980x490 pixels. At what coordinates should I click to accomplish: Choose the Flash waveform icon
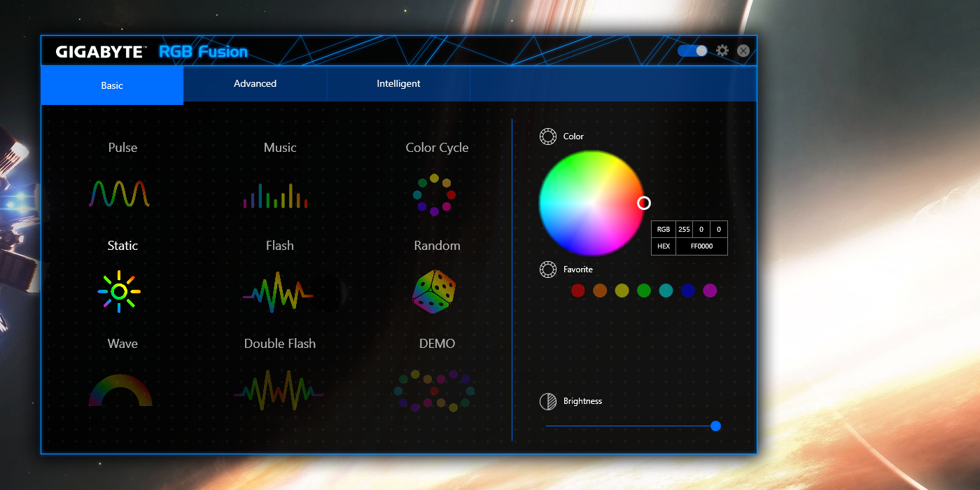tap(278, 293)
